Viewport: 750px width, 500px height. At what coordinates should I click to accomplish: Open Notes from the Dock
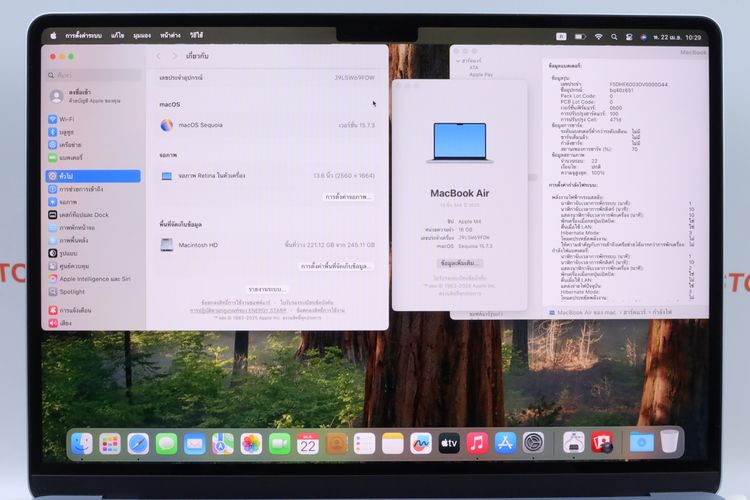tap(393, 444)
